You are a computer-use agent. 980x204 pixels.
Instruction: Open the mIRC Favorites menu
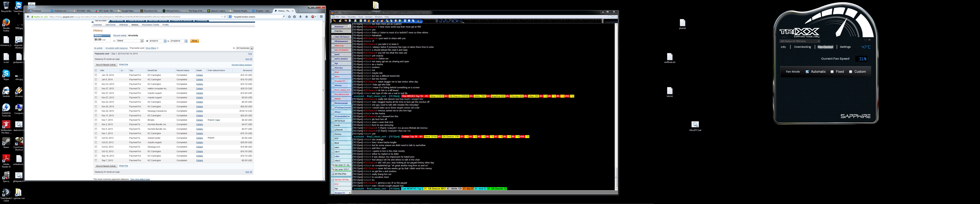coord(352,17)
